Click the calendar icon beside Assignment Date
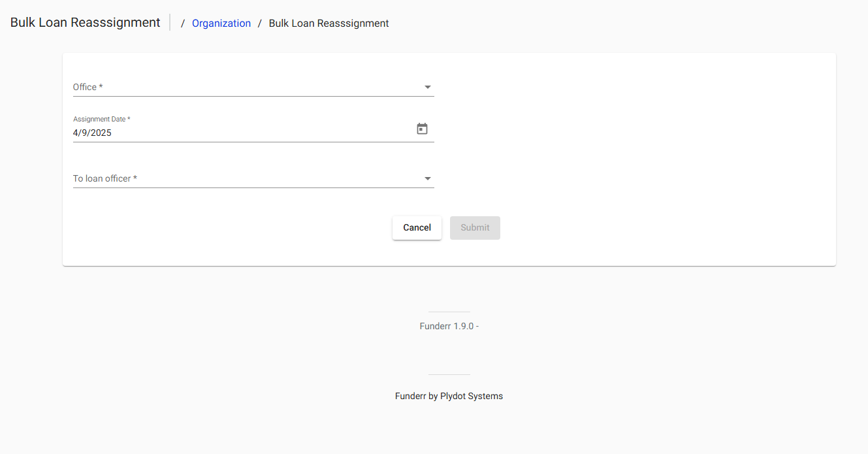The image size is (868, 454). pyautogui.click(x=422, y=128)
